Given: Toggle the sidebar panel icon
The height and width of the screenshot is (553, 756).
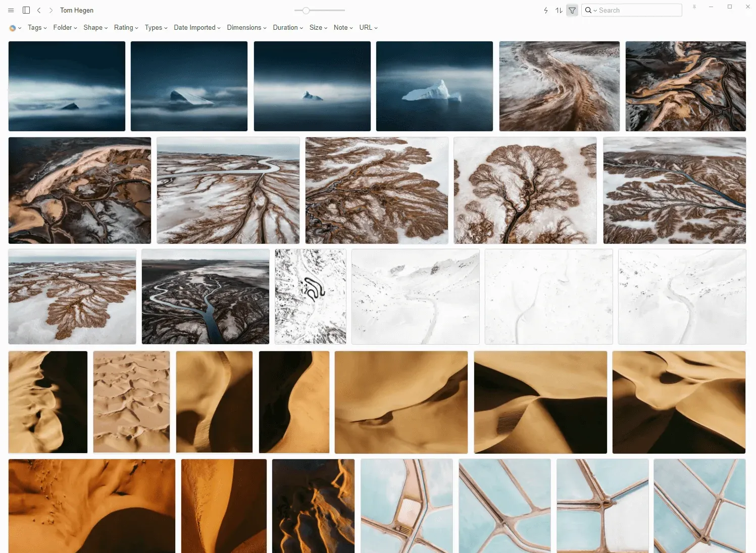Looking at the screenshot, I should coord(26,10).
